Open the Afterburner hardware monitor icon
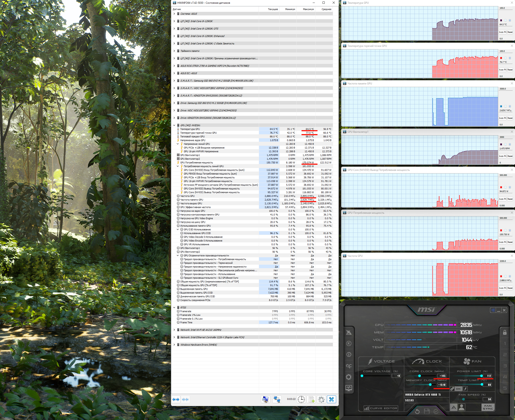 (x=349, y=388)
